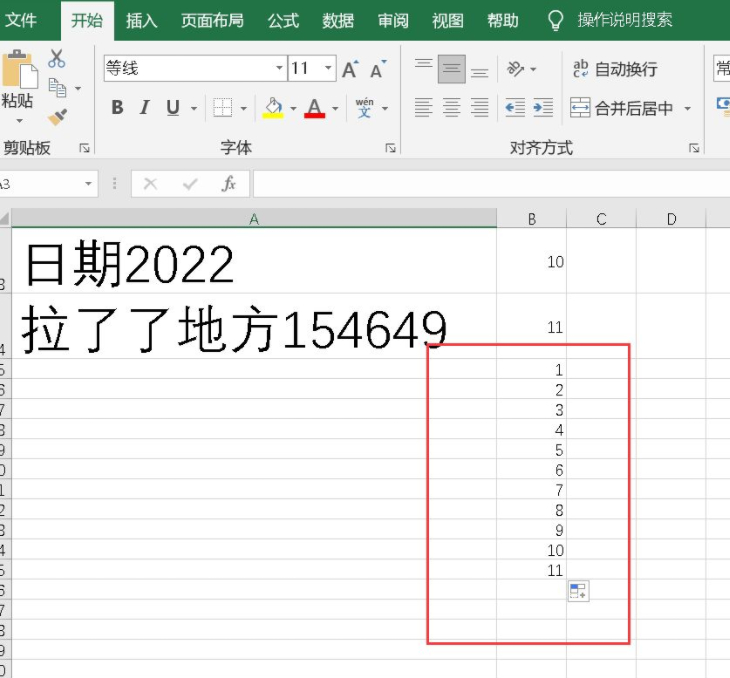Open clipboard (剪贴板) dialog launcher
This screenshot has height=678, width=730.
coord(84,148)
